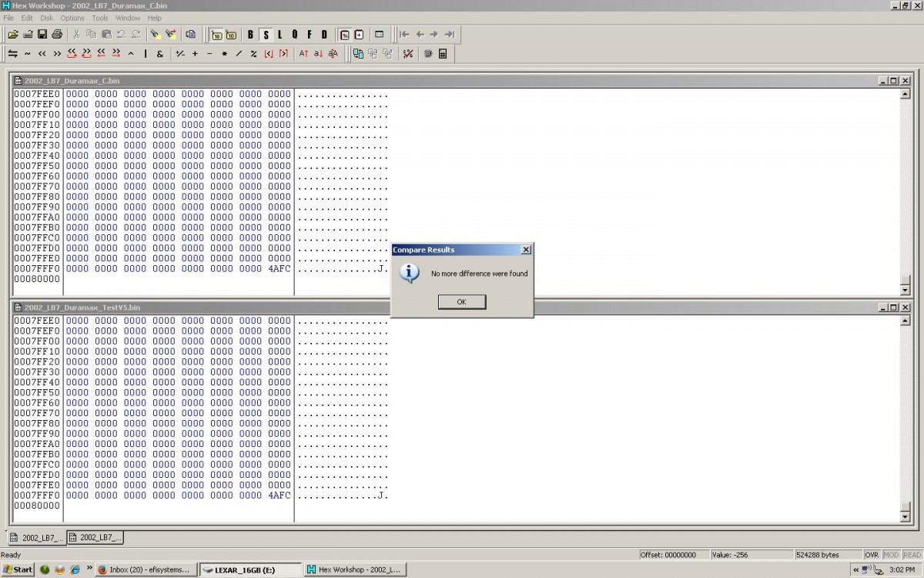The image size is (924, 578).
Task: Click the Change Sign (+/-) icon
Action: [179, 54]
